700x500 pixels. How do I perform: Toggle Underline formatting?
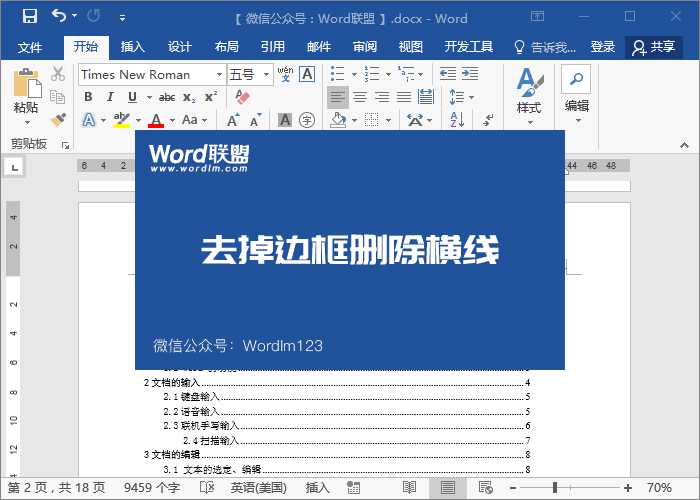pos(132,97)
